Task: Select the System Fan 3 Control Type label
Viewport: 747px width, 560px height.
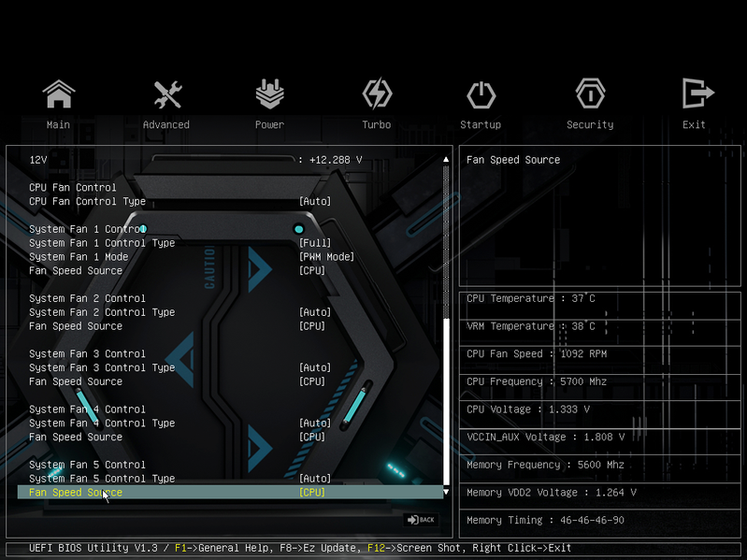Action: coord(102,367)
